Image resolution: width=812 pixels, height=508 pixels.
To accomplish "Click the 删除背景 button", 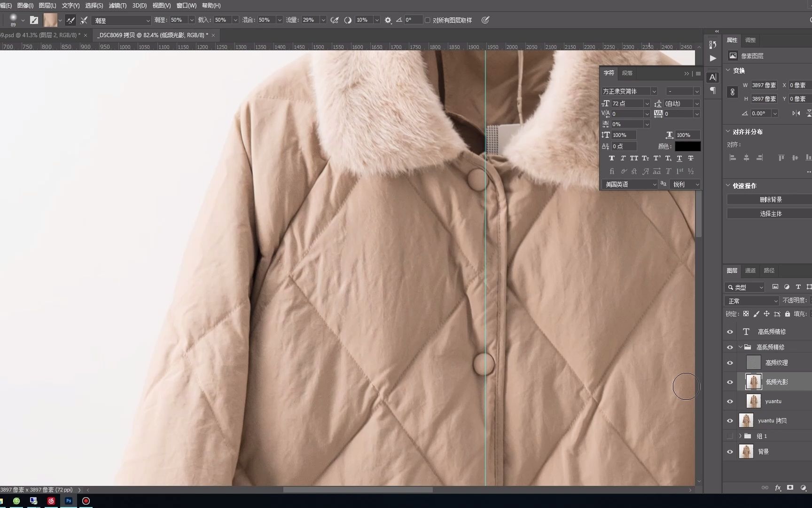I will point(771,199).
